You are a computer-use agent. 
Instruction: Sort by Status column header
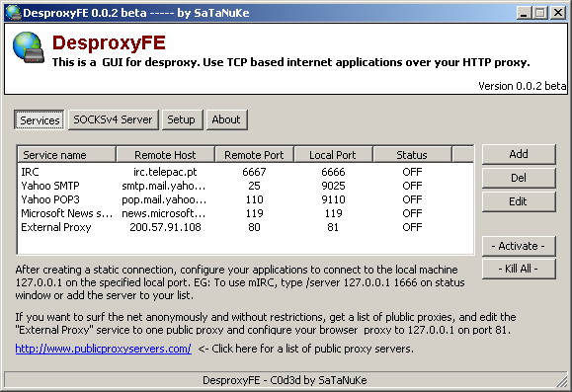pos(412,155)
